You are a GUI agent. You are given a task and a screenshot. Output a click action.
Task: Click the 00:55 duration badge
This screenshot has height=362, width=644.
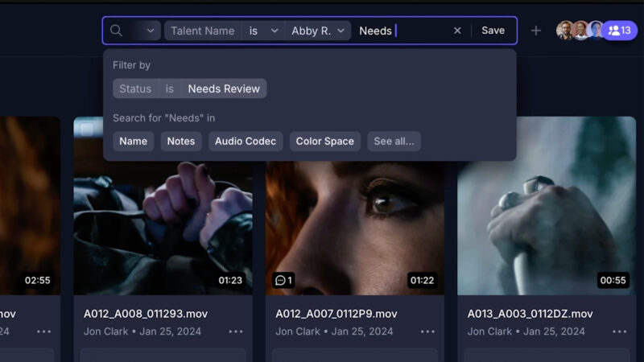tap(613, 280)
